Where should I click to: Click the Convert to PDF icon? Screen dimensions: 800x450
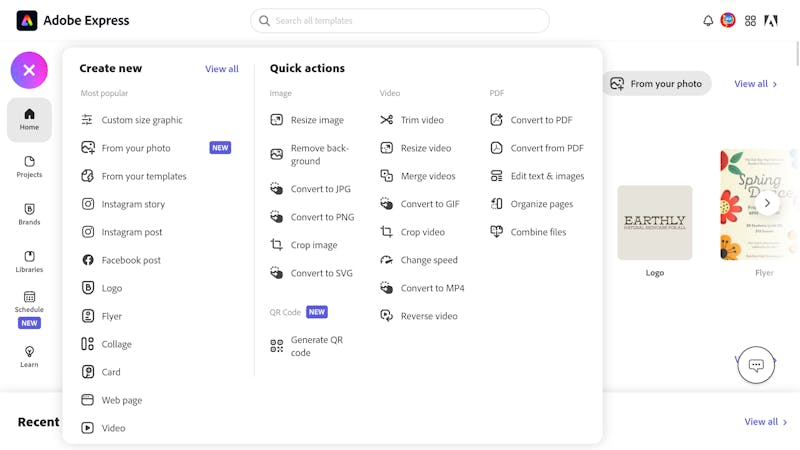click(x=496, y=120)
